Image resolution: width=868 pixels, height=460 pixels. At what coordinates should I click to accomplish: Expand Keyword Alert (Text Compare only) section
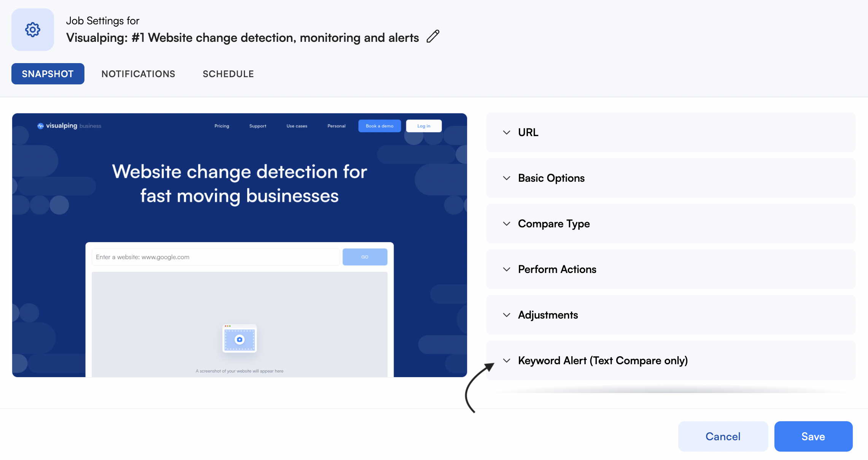click(671, 360)
